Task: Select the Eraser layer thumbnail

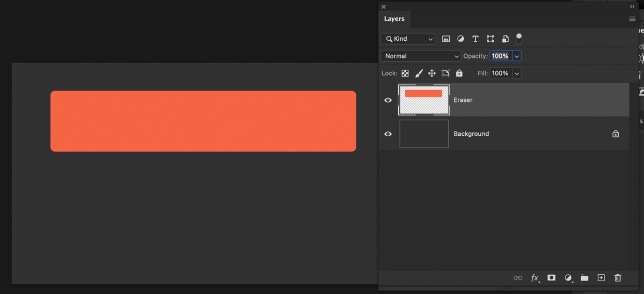Action: (424, 100)
